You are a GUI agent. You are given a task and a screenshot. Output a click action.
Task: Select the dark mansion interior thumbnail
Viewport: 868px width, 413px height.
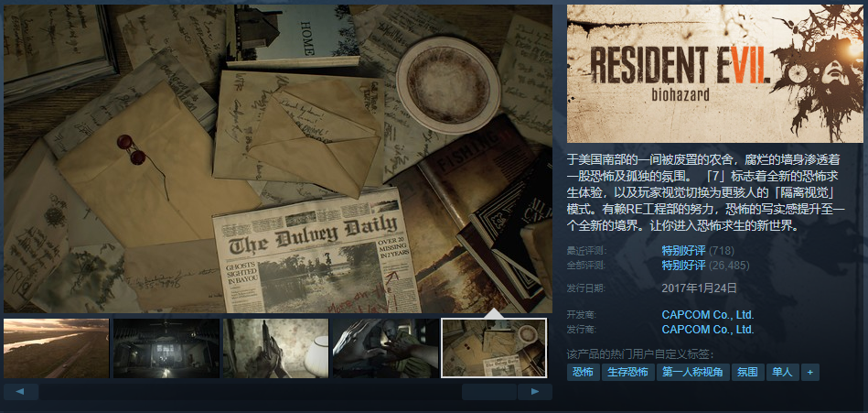[x=166, y=348]
